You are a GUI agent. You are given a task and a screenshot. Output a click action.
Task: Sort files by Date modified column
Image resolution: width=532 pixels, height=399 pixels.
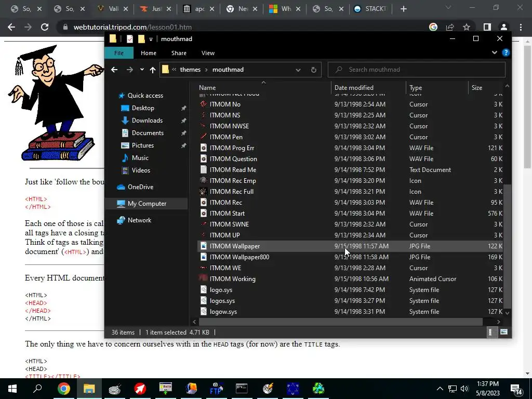[x=368, y=87]
